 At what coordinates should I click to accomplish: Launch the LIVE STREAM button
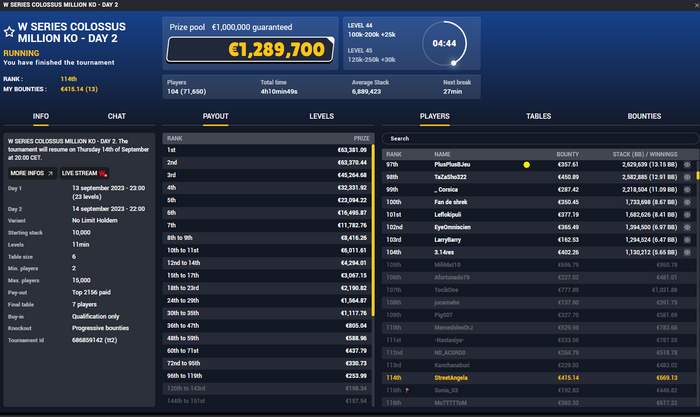(x=84, y=173)
